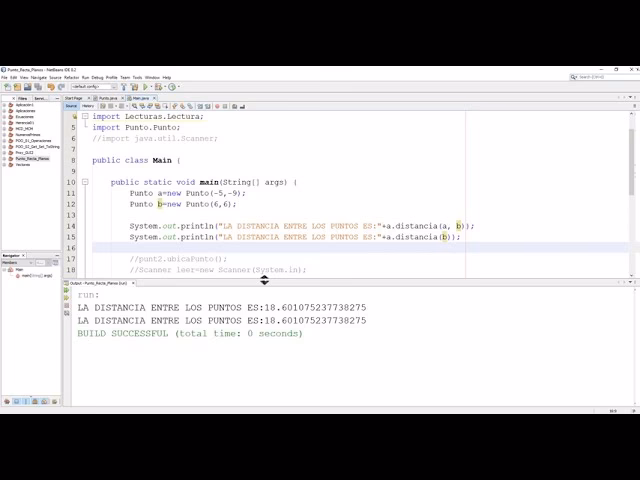Click the Debug Project toolbar icon
Image resolution: width=640 pixels, height=480 pixels.
(x=158, y=87)
